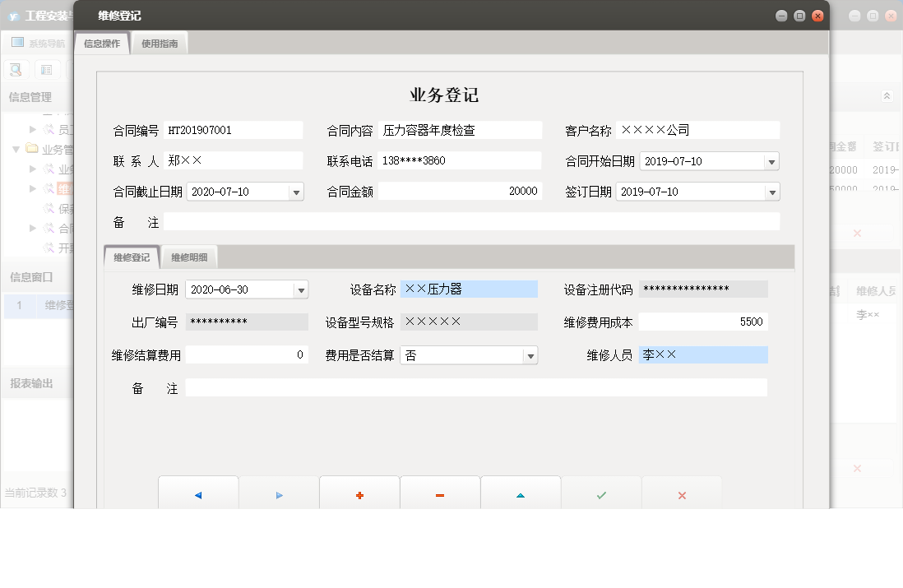This screenshot has width=903, height=588.
Task: Select the magnifier search icon in the sidebar
Action: [15, 69]
